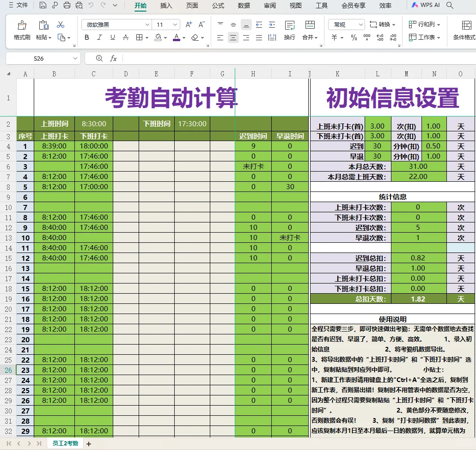Click the Currency format icon
The image size is (476, 450).
pyautogui.click(x=334, y=37)
